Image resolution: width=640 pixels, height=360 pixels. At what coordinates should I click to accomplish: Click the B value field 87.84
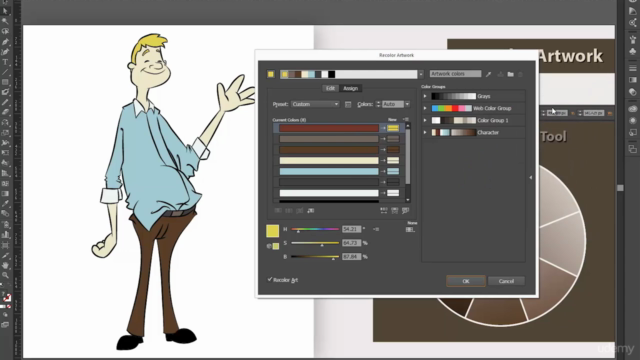click(351, 257)
